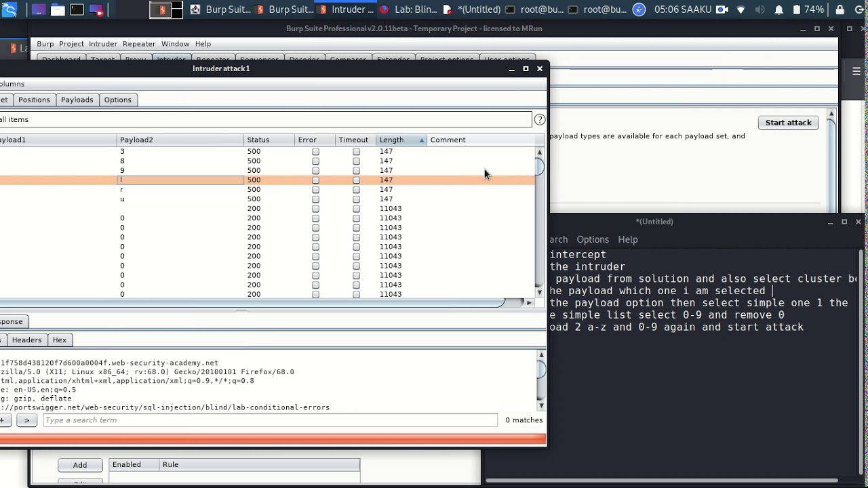Viewport: 868px width, 488px height.
Task: Open Options menu in the Untitled editor
Action: pyautogui.click(x=593, y=239)
